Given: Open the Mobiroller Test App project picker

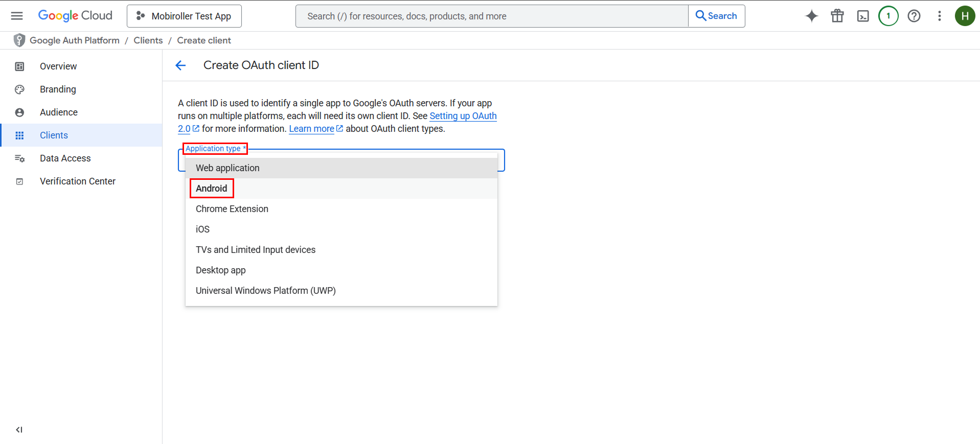Looking at the screenshot, I should pyautogui.click(x=184, y=16).
